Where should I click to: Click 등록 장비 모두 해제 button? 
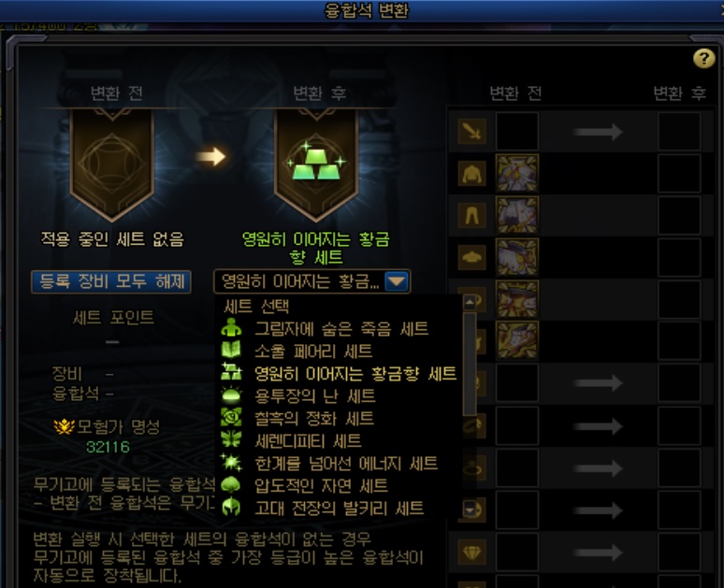click(111, 281)
